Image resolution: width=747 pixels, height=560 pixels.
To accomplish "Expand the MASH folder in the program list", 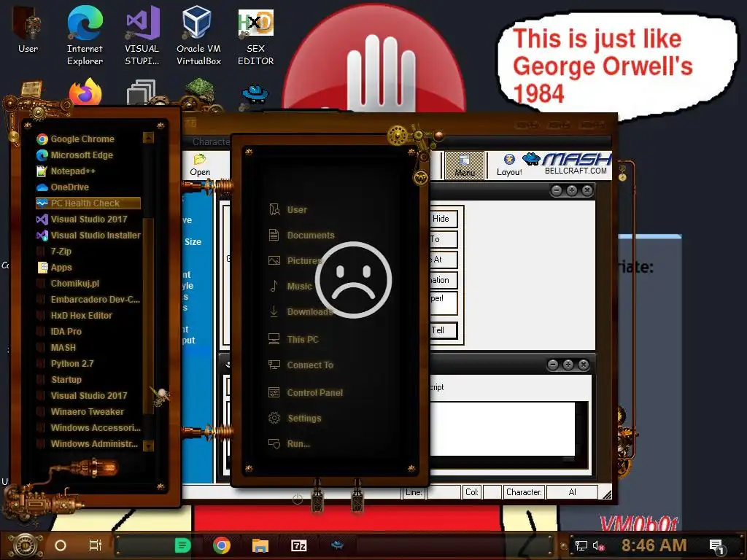I will [88, 348].
